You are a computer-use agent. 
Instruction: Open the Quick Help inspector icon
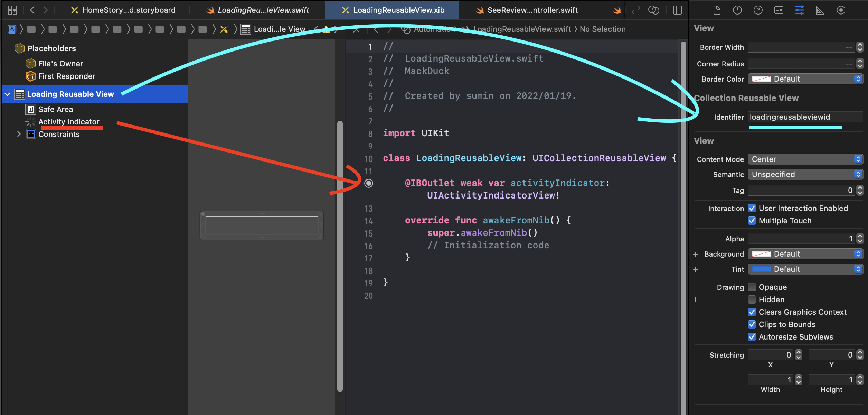click(758, 10)
